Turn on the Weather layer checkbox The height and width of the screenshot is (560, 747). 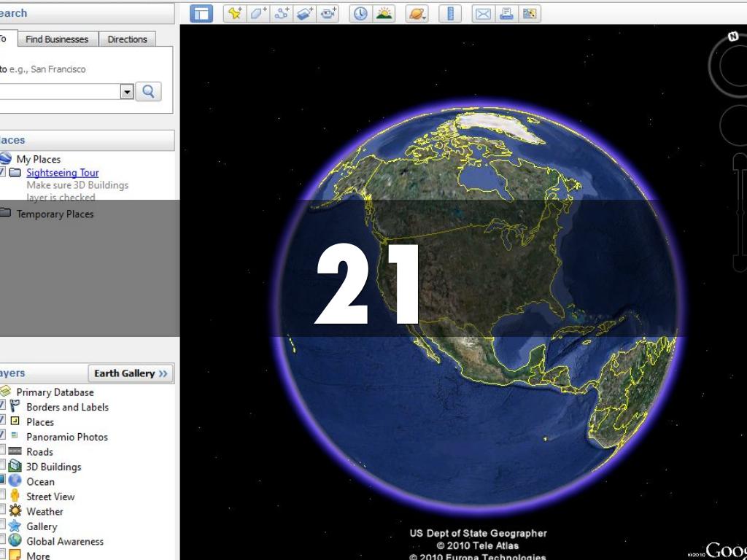(x=2, y=511)
